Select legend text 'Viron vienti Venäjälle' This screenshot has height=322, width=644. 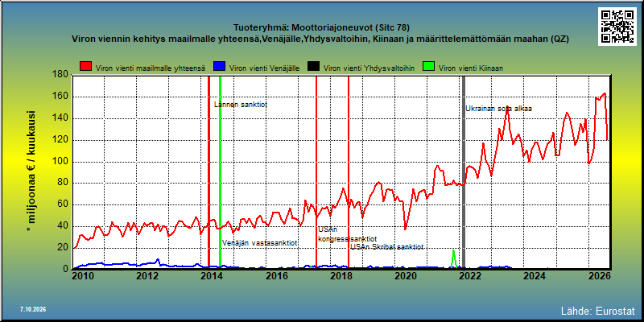264,68
